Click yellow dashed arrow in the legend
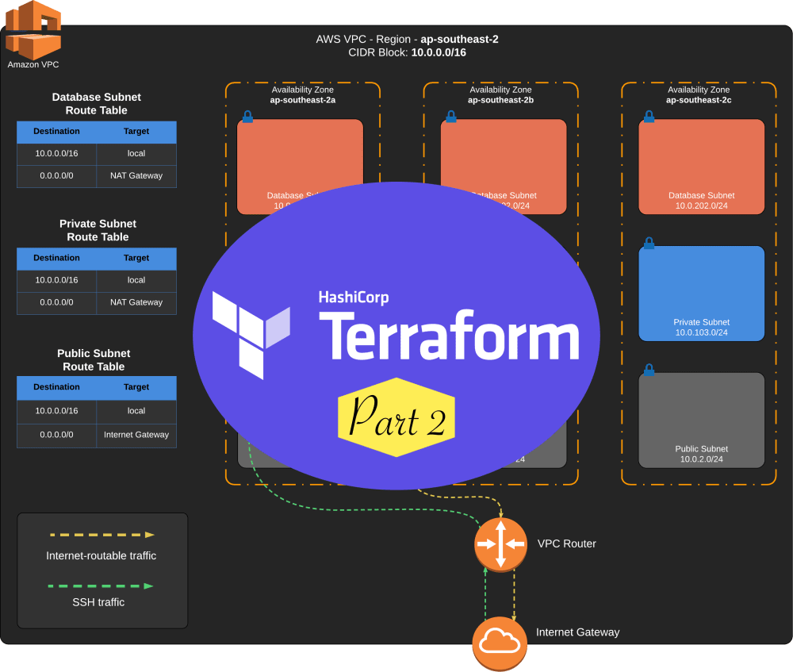793x672 pixels. (x=102, y=535)
